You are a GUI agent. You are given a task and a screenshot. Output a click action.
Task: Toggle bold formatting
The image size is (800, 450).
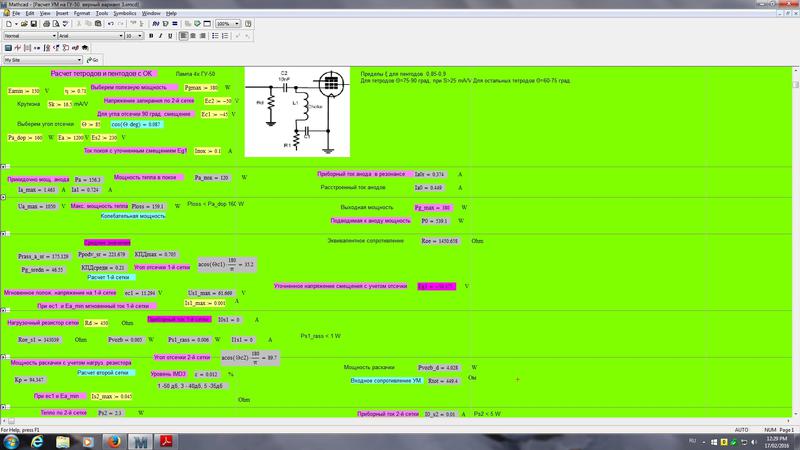coord(151,36)
